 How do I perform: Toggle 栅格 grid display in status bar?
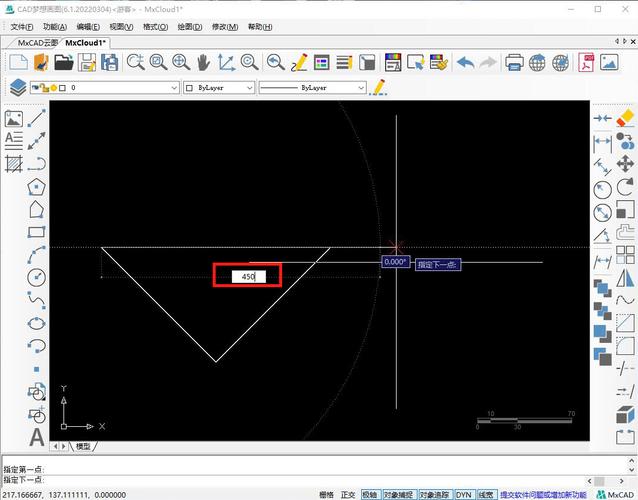tap(326, 494)
